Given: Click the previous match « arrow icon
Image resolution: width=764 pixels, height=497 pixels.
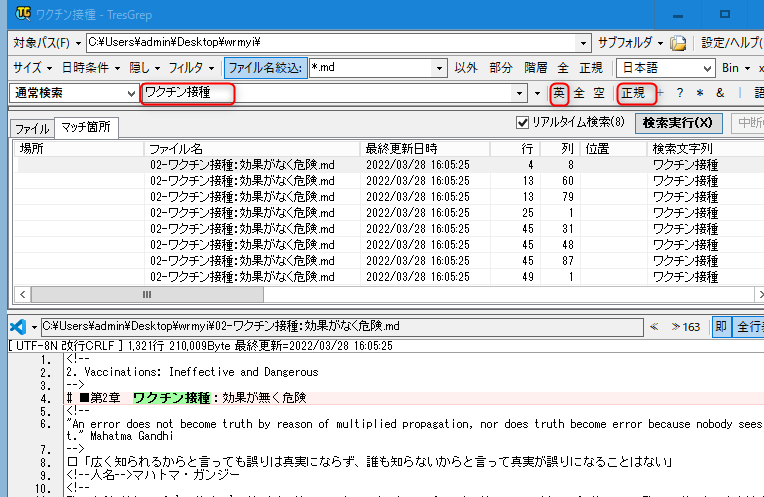Looking at the screenshot, I should (654, 326).
